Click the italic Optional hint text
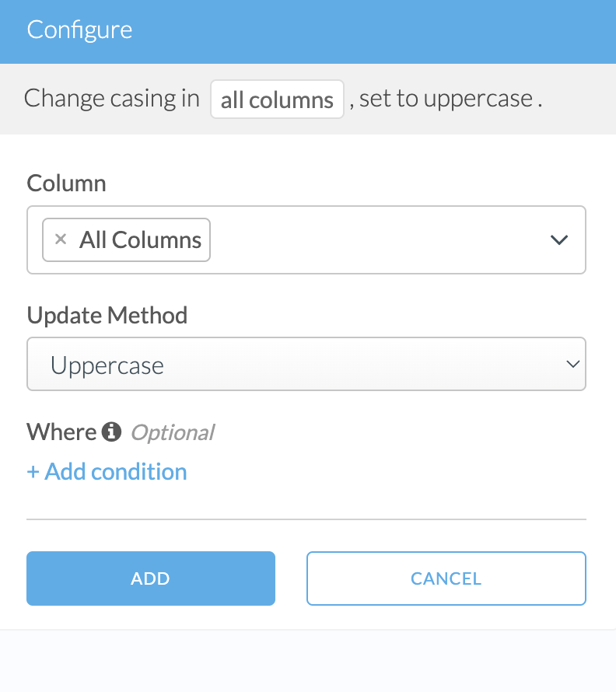The image size is (616, 692). [x=172, y=432]
